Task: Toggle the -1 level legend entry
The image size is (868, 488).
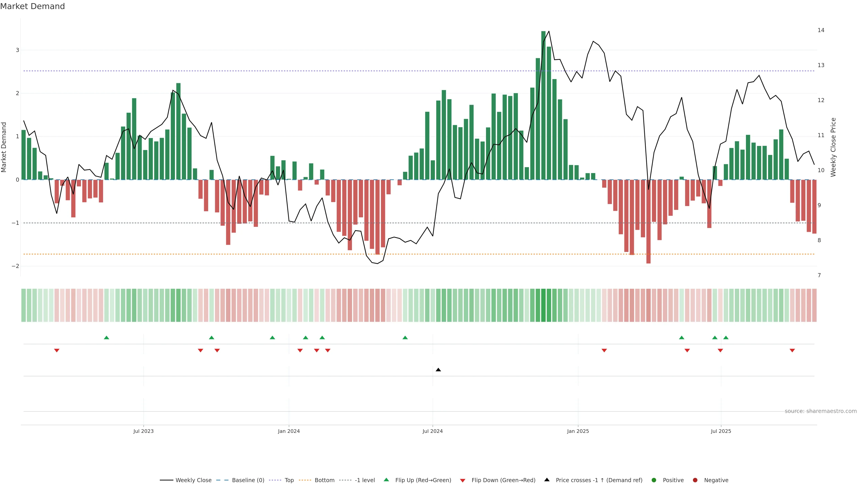Action: [x=365, y=480]
